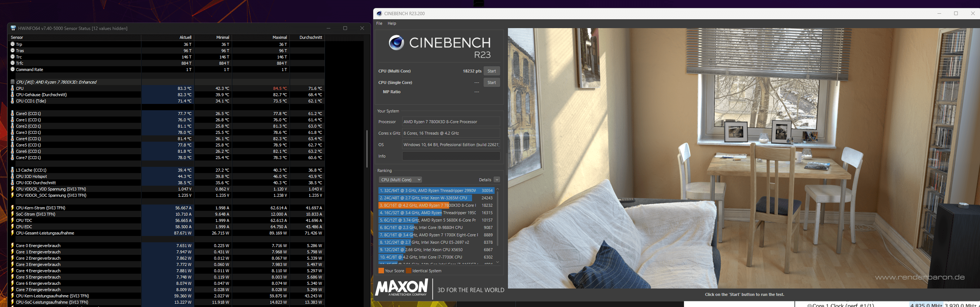The width and height of the screenshot is (980, 307).
Task: Select the SoC-Strom (SVI3 TFN) sensor row
Action: coord(166,214)
